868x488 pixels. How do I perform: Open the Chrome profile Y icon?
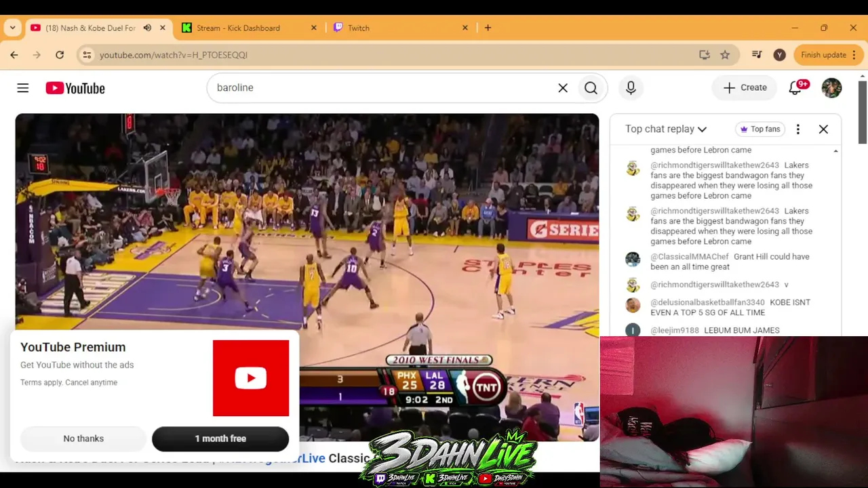click(780, 55)
